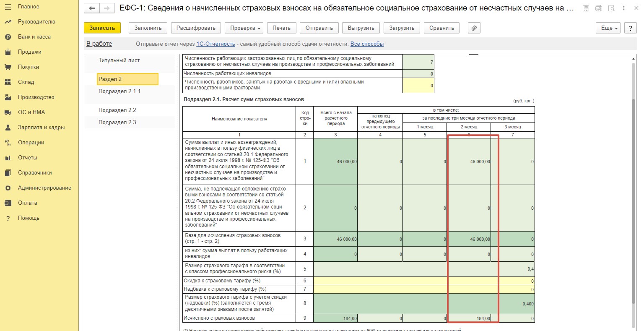The image size is (644, 331).
Task: Select the Склад warehouse icon
Action: tap(8, 82)
